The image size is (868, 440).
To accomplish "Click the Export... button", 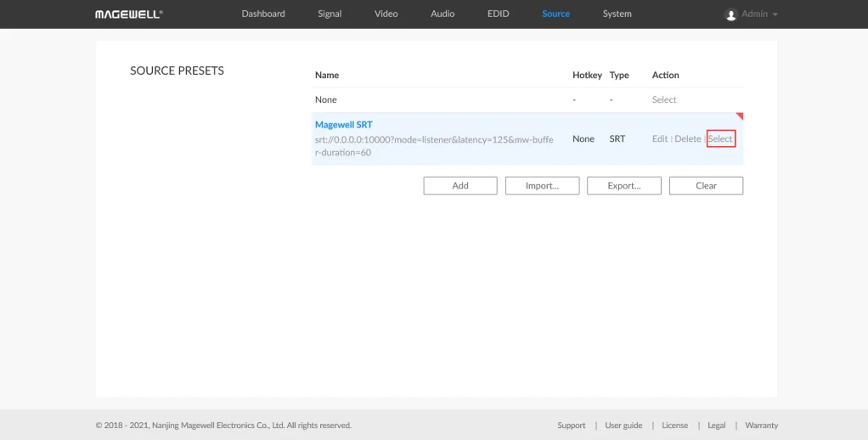I will pyautogui.click(x=624, y=186).
